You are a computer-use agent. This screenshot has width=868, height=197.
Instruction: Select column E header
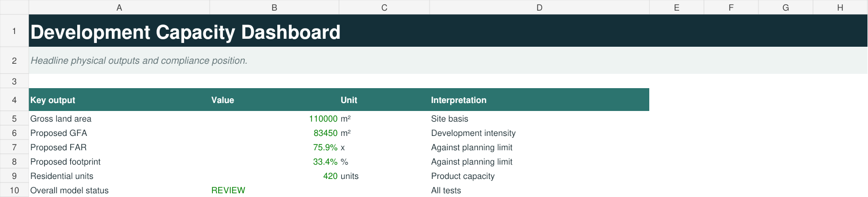click(x=676, y=7)
